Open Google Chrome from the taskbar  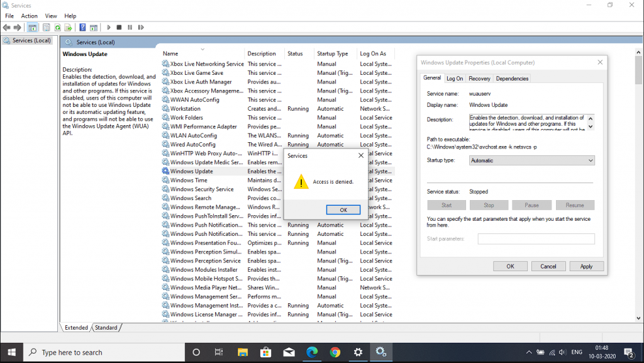click(335, 352)
